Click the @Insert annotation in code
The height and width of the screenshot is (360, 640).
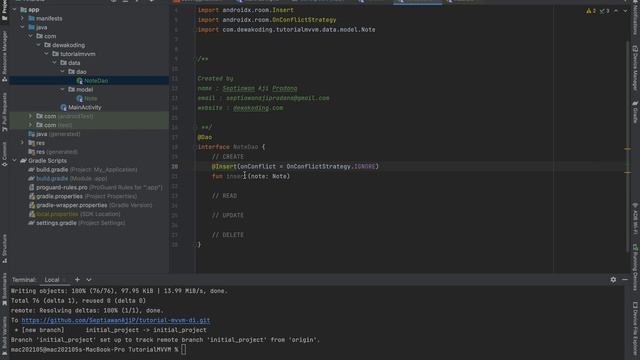pos(224,166)
